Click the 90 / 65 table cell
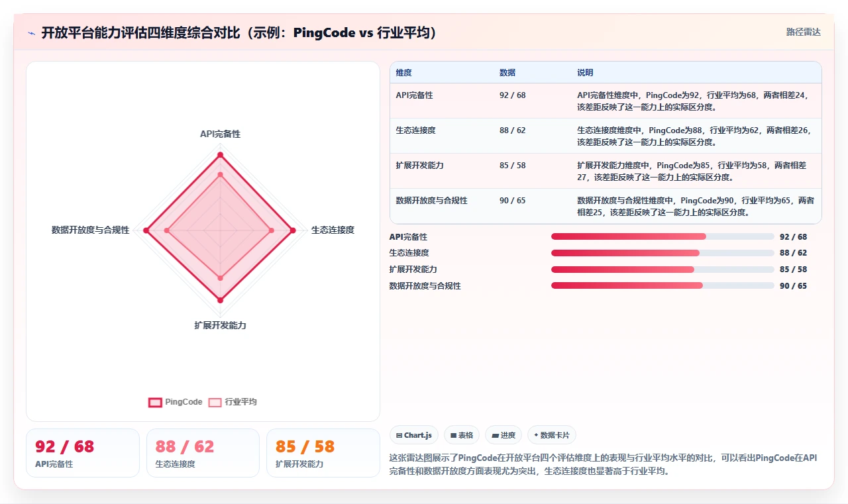 pyautogui.click(x=512, y=201)
